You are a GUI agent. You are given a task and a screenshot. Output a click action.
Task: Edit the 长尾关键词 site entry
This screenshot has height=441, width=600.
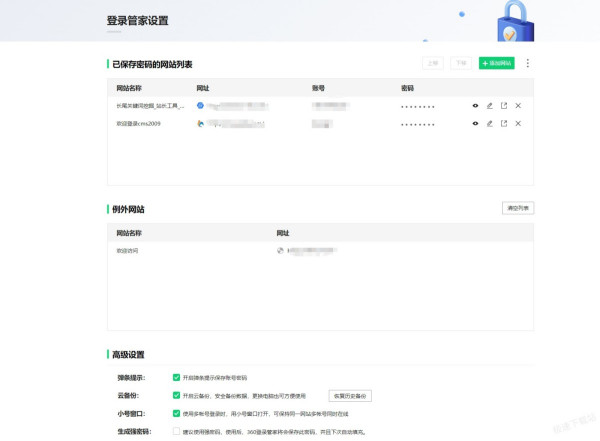(489, 106)
